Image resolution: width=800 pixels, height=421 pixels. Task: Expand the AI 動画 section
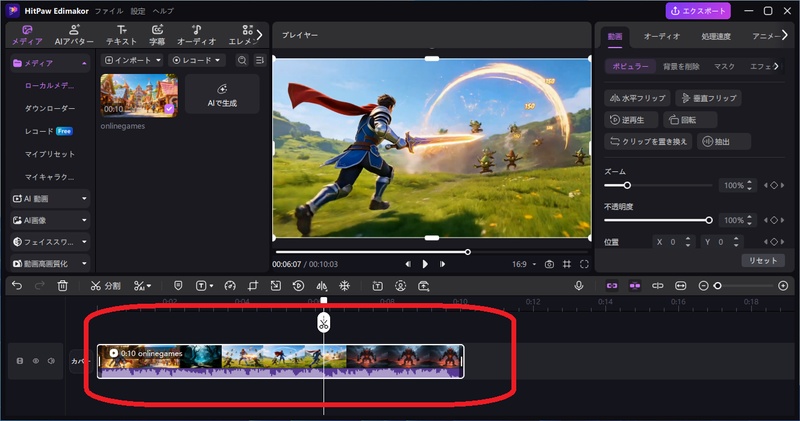pos(50,199)
